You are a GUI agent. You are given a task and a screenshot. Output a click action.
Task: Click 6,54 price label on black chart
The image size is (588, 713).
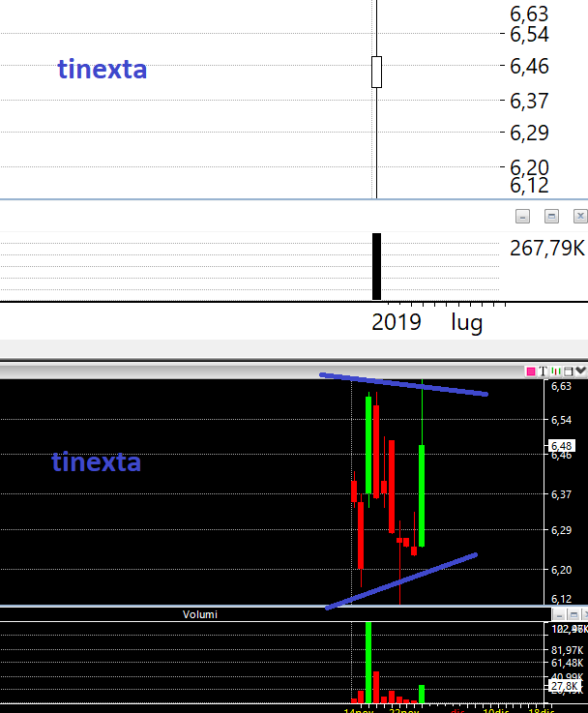pos(561,420)
